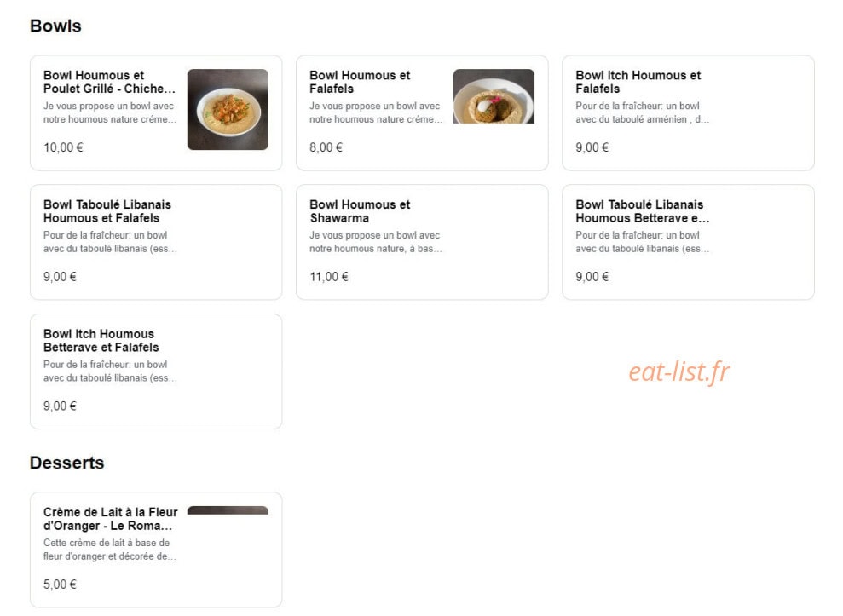Click the Bowls section heading
The image size is (843, 616).
coord(55,26)
